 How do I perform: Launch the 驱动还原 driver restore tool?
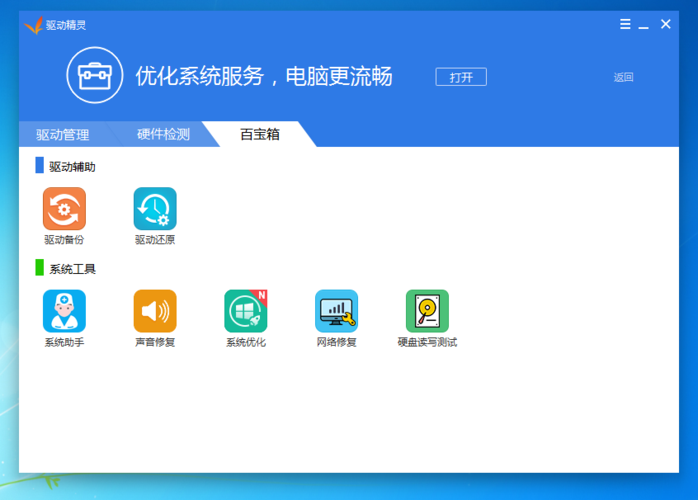155,209
